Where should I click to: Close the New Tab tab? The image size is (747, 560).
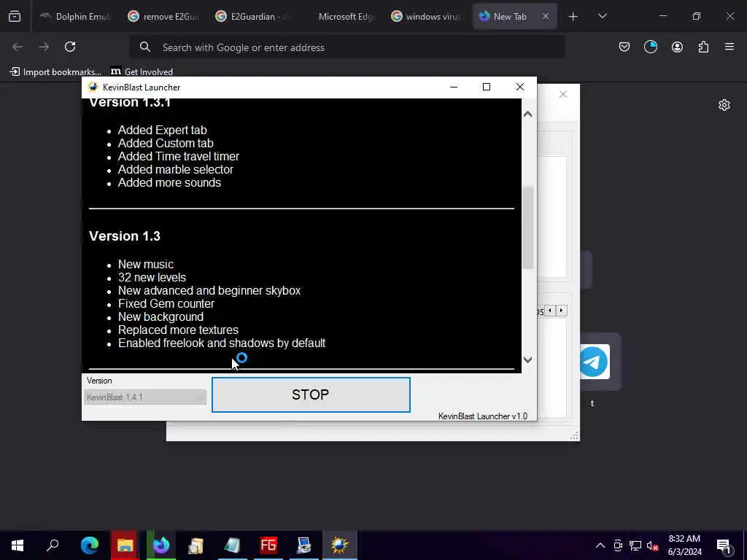pos(546,17)
